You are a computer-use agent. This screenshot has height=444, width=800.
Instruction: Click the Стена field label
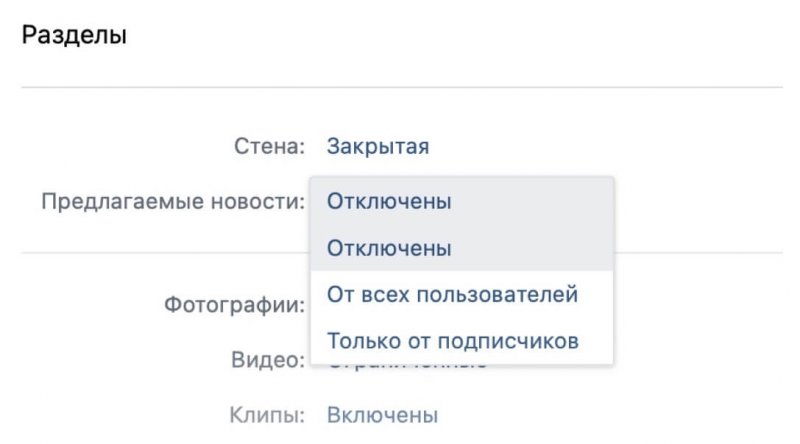click(268, 148)
